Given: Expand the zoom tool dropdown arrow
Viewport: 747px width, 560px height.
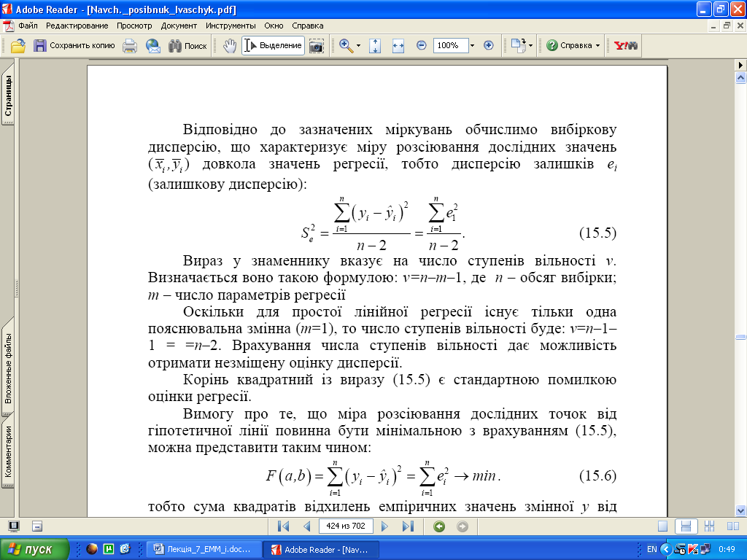Looking at the screenshot, I should 358,46.
